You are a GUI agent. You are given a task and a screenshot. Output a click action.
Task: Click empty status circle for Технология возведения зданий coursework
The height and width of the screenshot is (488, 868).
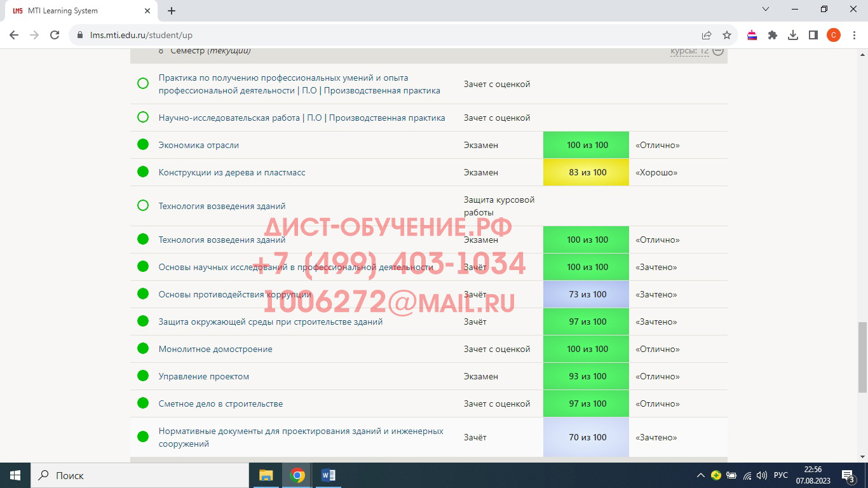coord(143,205)
